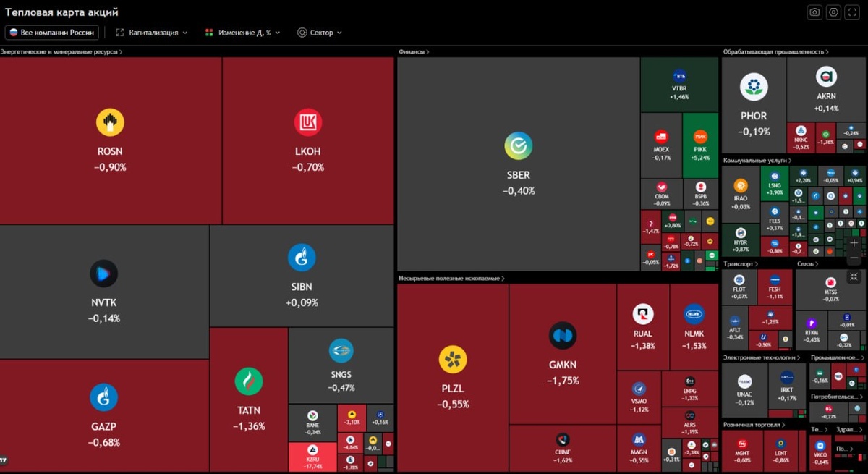
Task: Expand the 'Коммунальные услуги' sector header
Action: click(757, 161)
